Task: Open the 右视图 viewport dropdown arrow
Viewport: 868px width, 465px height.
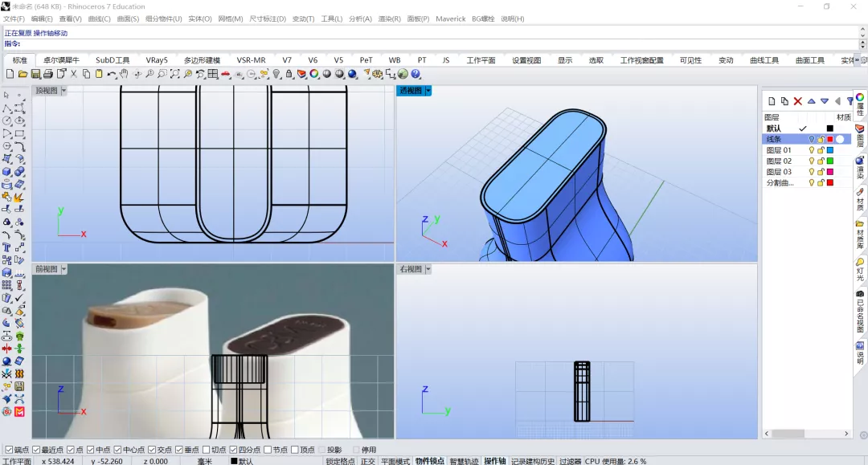Action: point(428,269)
